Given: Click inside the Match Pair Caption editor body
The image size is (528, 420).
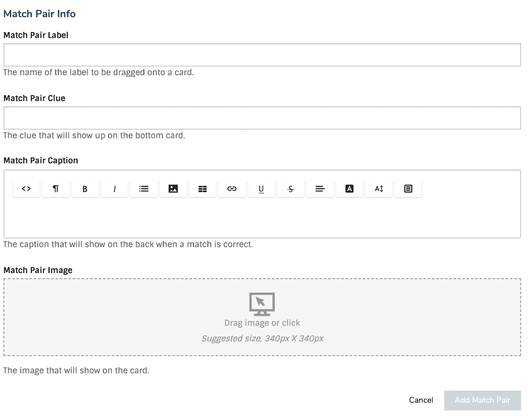Looking at the screenshot, I should pyautogui.click(x=262, y=217).
